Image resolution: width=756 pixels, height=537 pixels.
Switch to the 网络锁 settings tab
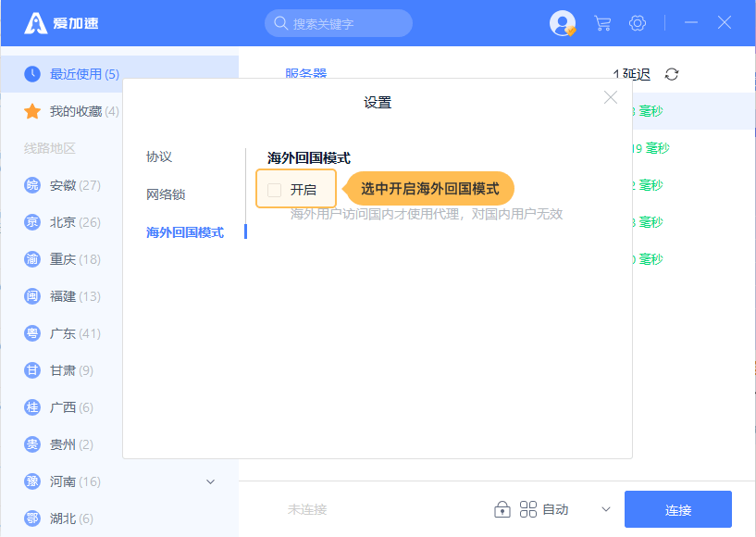[x=166, y=194]
